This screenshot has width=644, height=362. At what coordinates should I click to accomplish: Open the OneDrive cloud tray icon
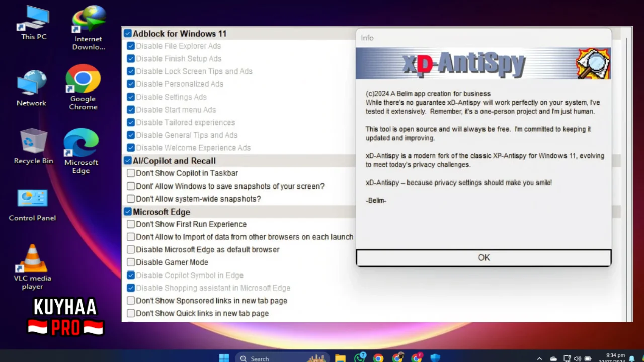553,358
